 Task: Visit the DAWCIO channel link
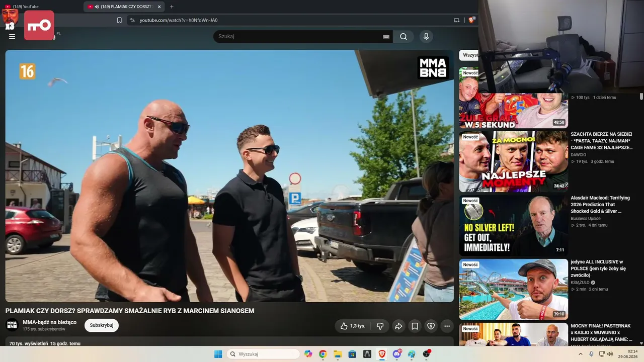tap(579, 155)
